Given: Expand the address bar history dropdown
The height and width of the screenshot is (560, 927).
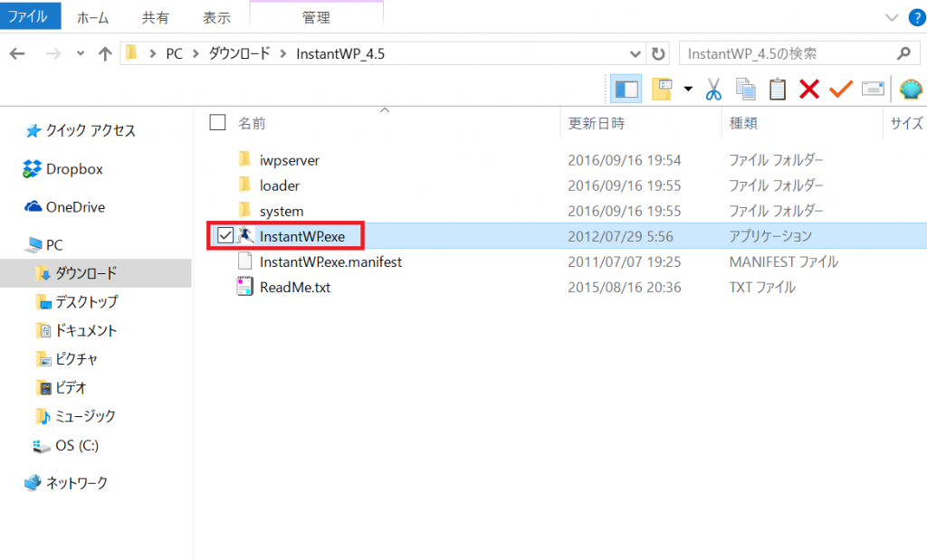Looking at the screenshot, I should click(x=636, y=53).
